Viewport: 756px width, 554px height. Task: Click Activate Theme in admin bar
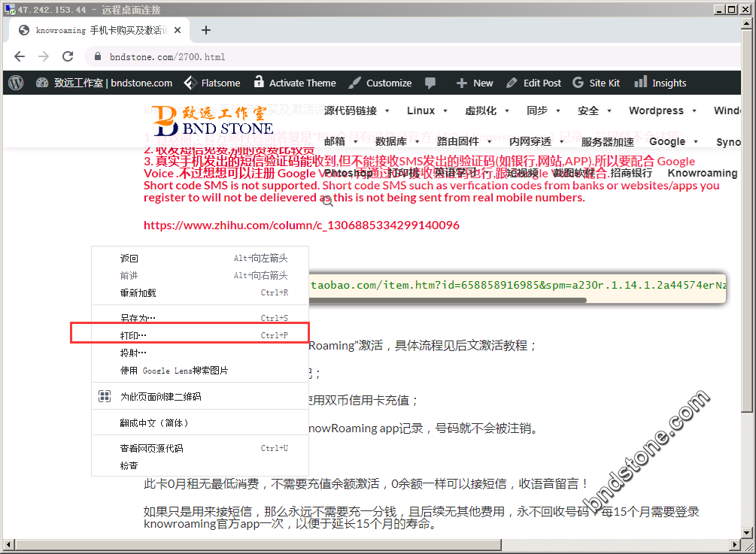point(295,83)
